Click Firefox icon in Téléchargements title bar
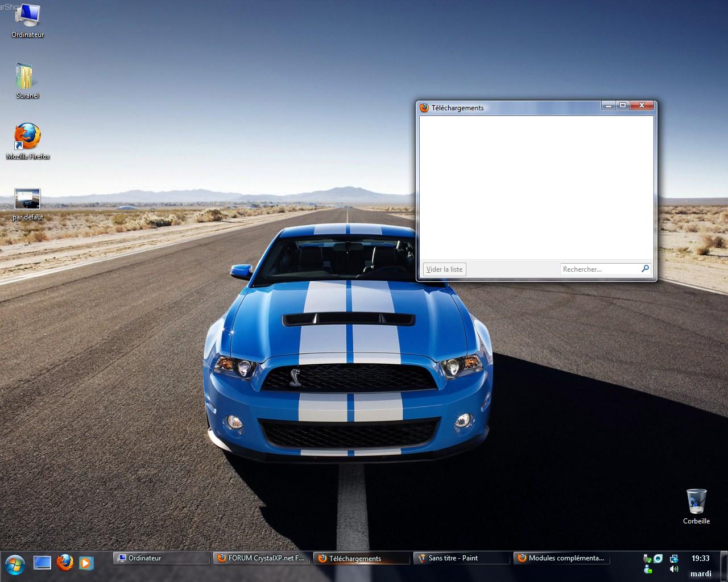 click(x=424, y=107)
